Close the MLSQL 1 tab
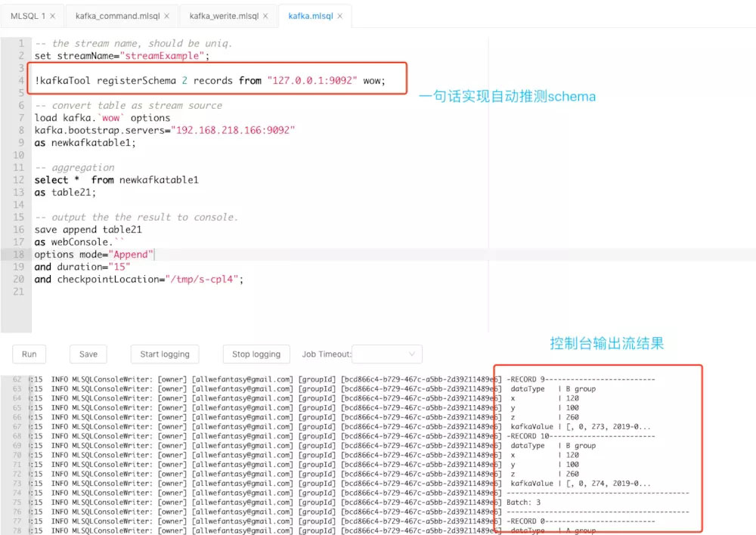Screen dimensions: 756x535 pyautogui.click(x=53, y=16)
